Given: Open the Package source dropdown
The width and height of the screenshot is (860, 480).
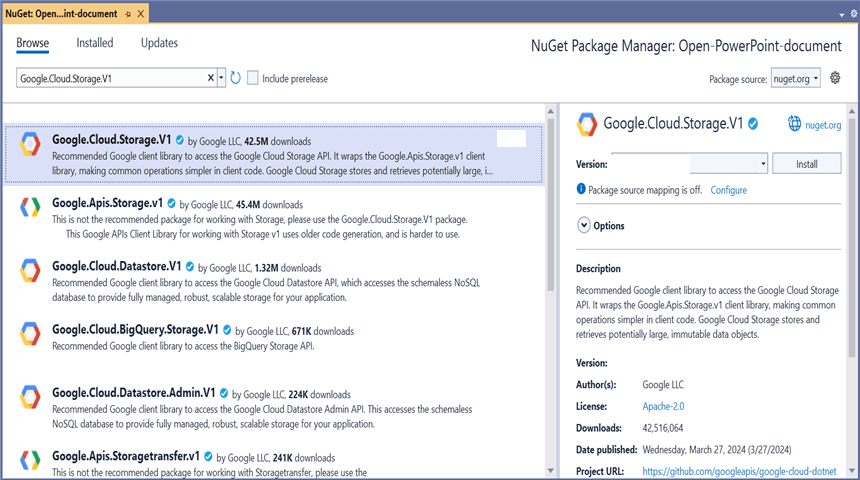Looking at the screenshot, I should 796,78.
